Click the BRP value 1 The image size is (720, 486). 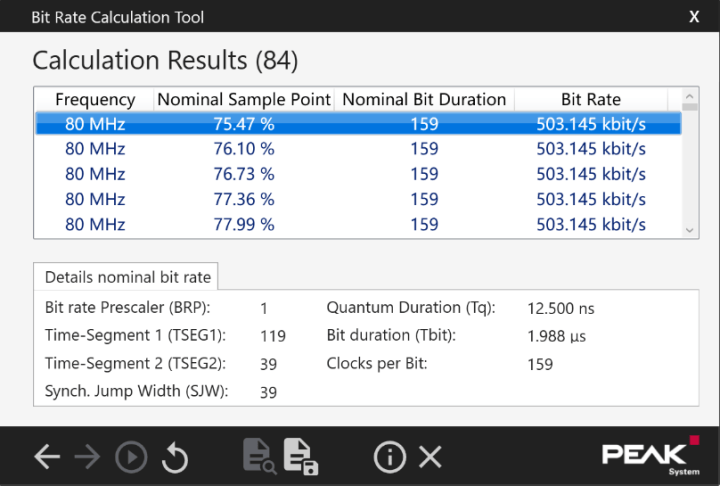click(x=264, y=308)
